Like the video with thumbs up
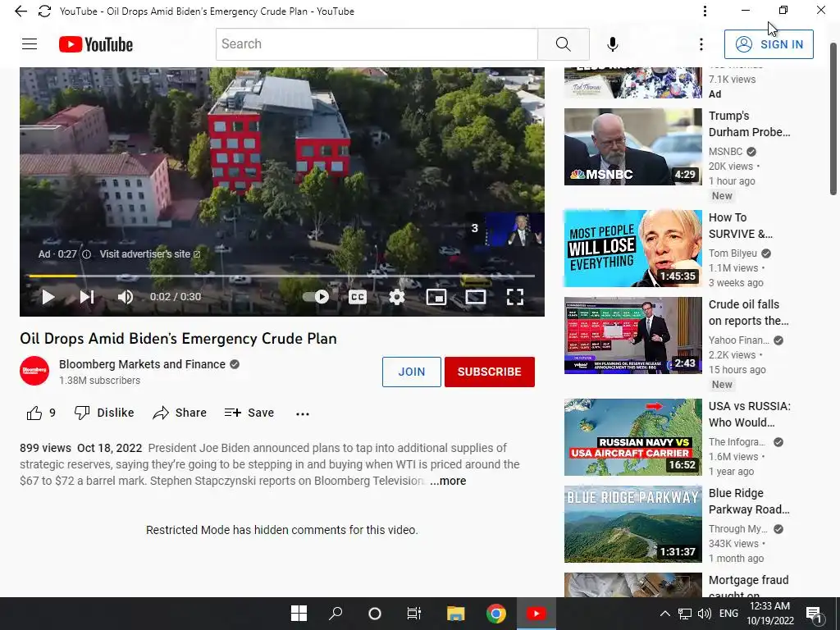The width and height of the screenshot is (840, 630). pyautogui.click(x=41, y=413)
